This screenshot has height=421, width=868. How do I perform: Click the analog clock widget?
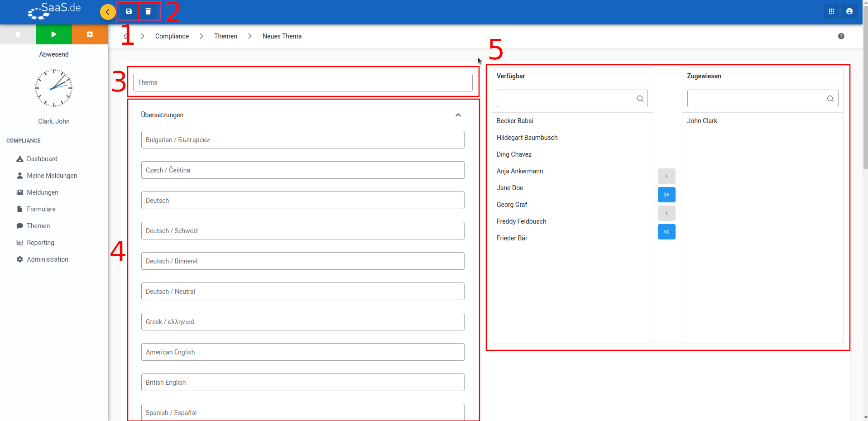point(54,88)
